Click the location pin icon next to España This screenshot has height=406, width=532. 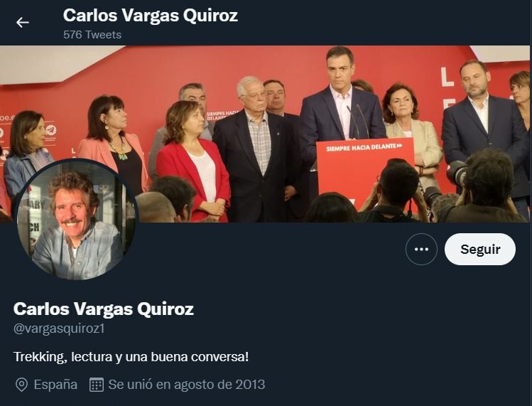coord(21,385)
